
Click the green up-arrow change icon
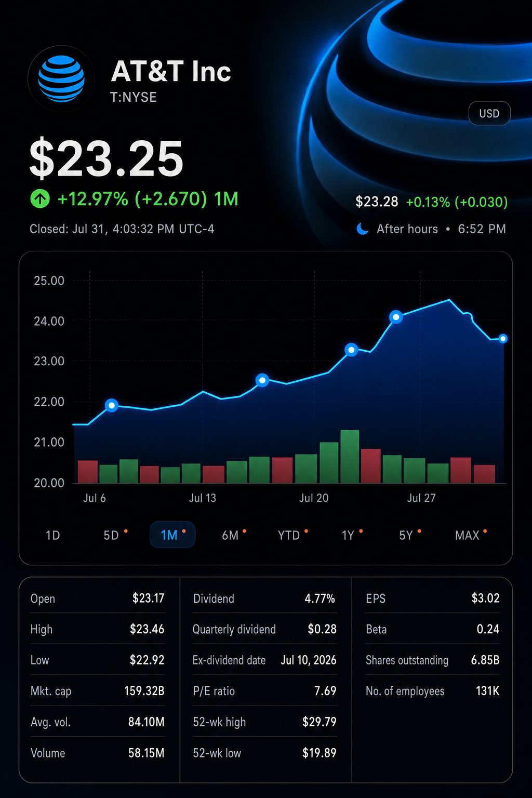(x=40, y=198)
